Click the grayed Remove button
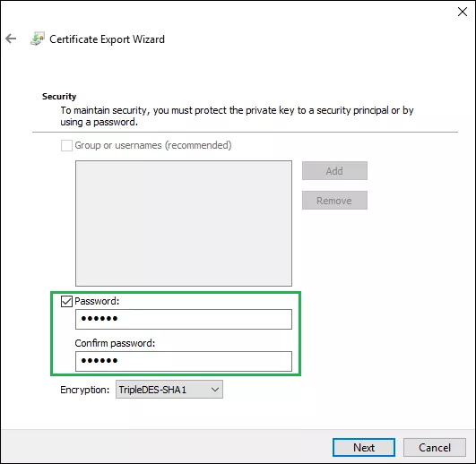Screen dimensions: 476x464 coord(334,200)
